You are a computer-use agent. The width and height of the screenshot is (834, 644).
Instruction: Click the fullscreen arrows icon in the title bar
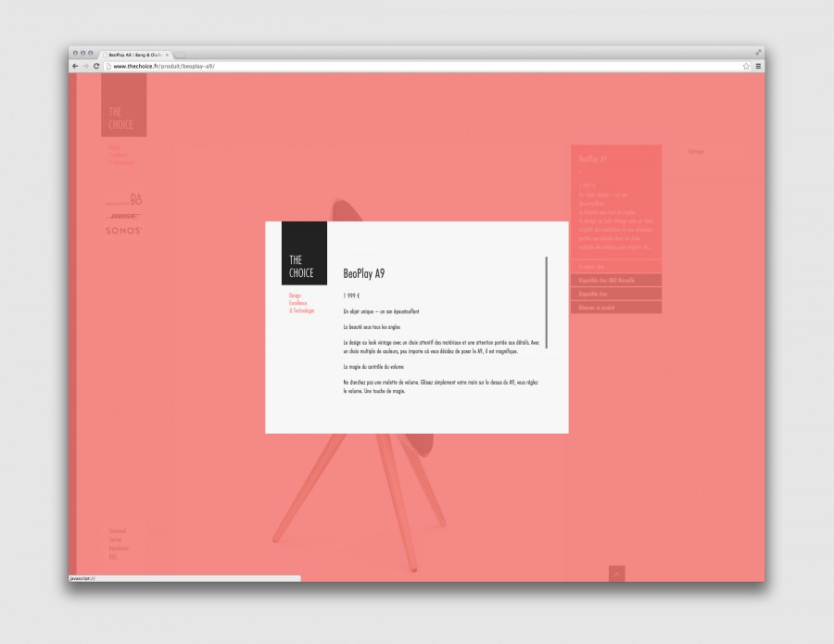click(758, 52)
